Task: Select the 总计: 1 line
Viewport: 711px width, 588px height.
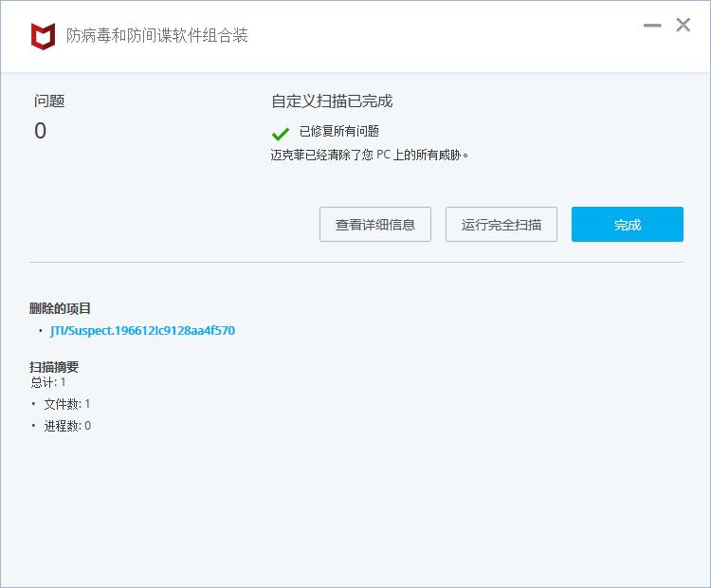Action: coord(48,382)
